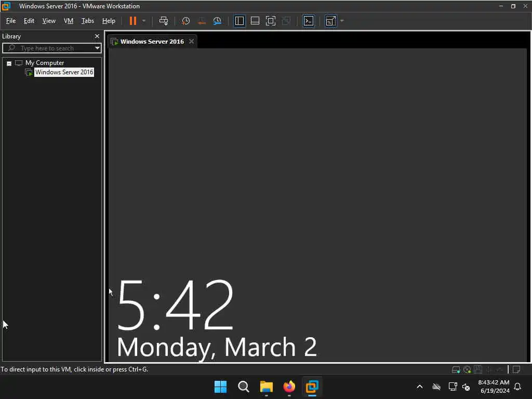Show hidden system tray icons

(x=420, y=387)
